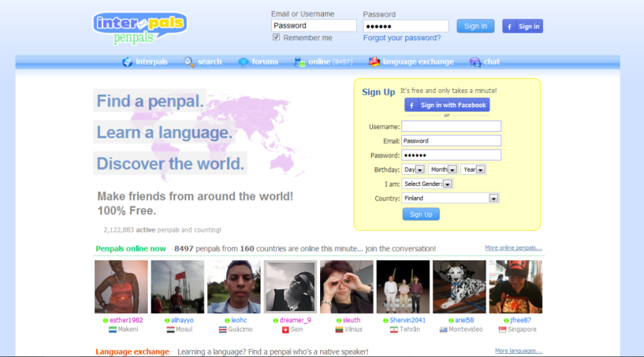Viewport: 644px width, 357px height.
Task: Click the InterPals penpals logo
Action: coord(140,28)
